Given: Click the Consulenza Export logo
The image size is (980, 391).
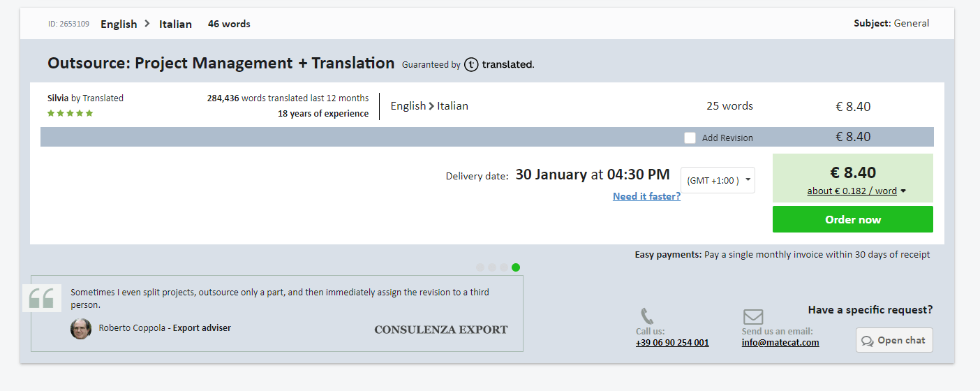Looking at the screenshot, I should point(441,330).
